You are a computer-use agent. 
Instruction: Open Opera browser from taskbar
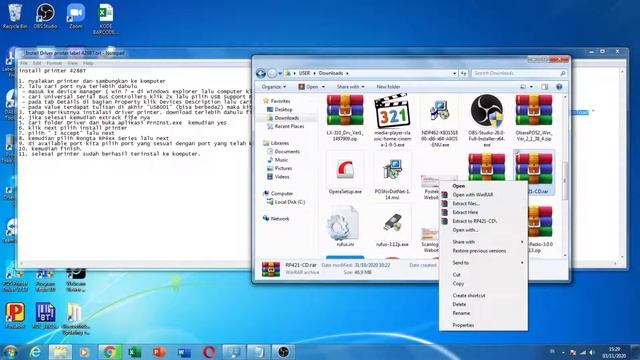(x=209, y=352)
